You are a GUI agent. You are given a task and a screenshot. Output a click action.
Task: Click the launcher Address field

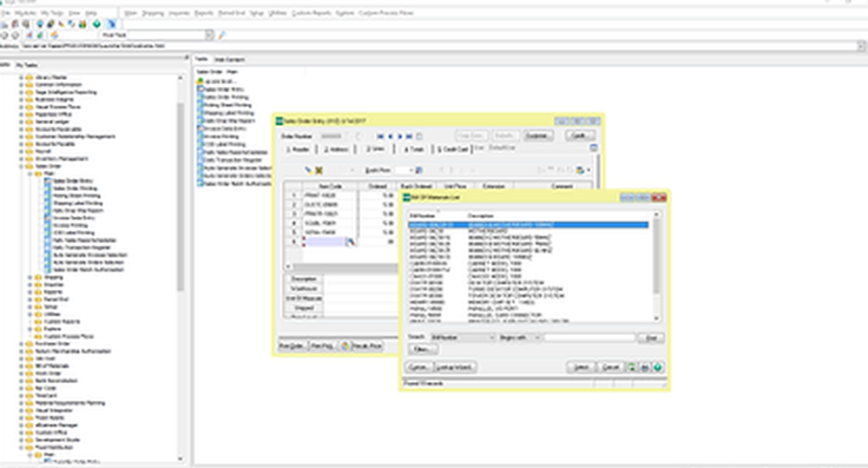[441, 46]
